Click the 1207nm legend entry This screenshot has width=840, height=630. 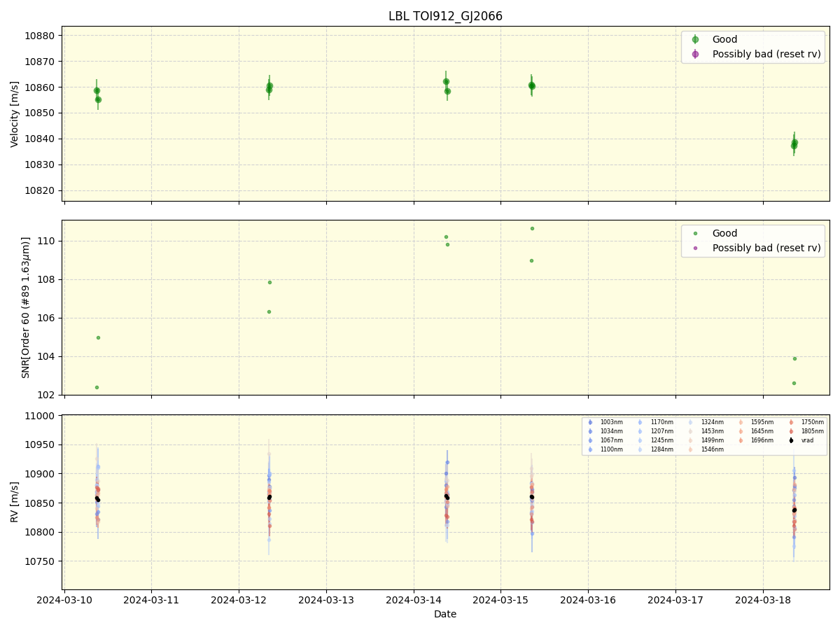[656, 431]
